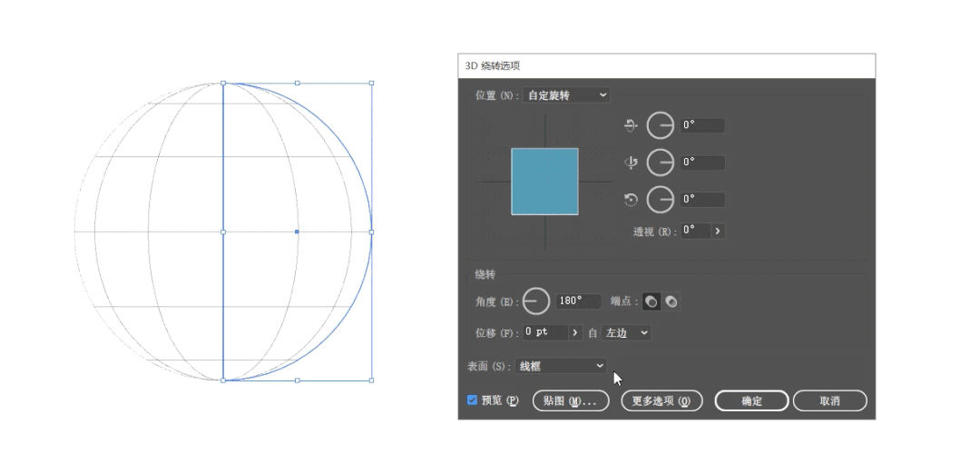The width and height of the screenshot is (980, 474).
Task: Select the top-right bounding box handle
Action: (x=371, y=83)
